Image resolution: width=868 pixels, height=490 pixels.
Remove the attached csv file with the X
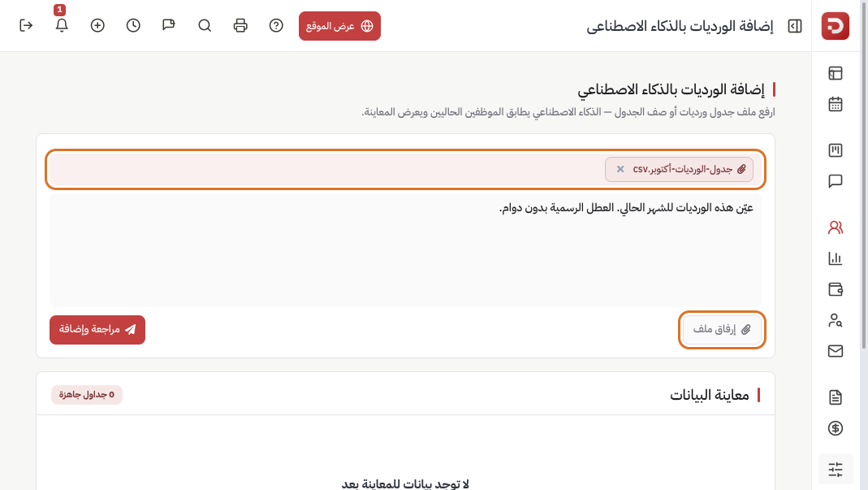coord(620,169)
